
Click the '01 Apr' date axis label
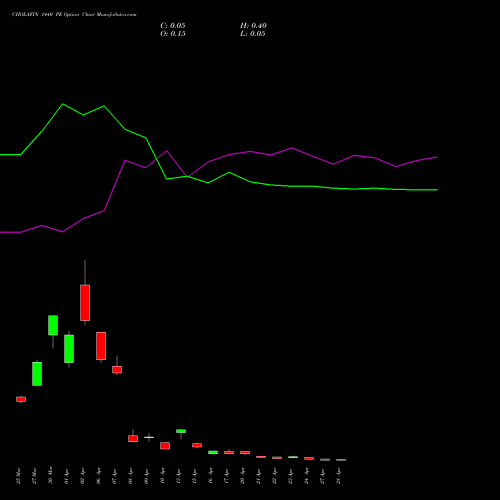pyautogui.click(x=66, y=476)
